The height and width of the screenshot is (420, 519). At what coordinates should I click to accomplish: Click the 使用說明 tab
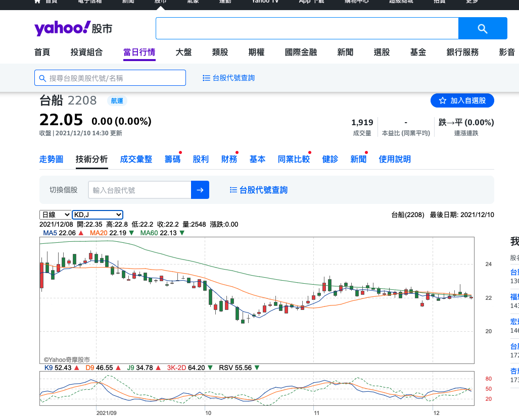coord(395,159)
